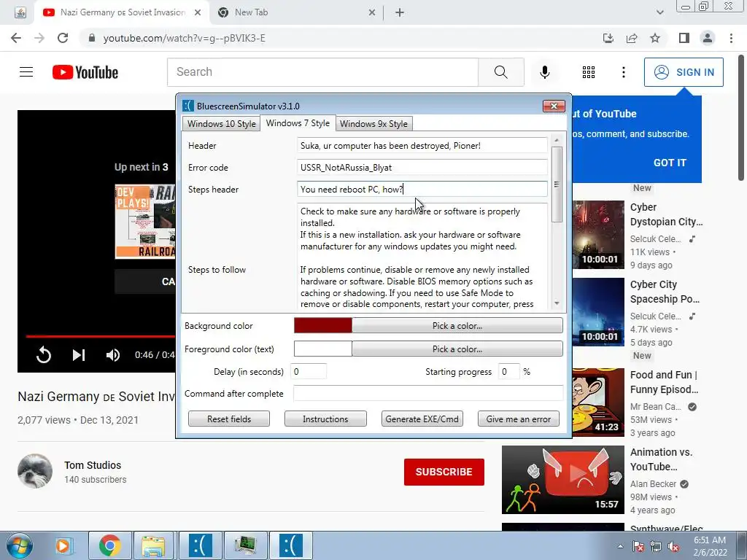Open Food and Fun Funny Episode title
Viewport: 747px width, 560px height.
point(664,382)
